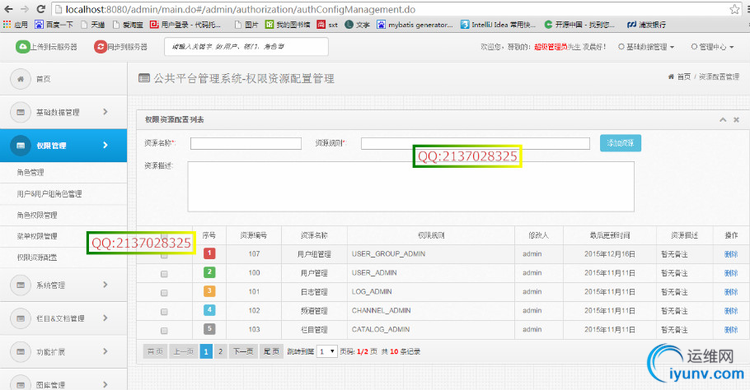Click the keyword search box in header
Image resolution: width=750 pixels, height=390 pixels.
pos(246,46)
